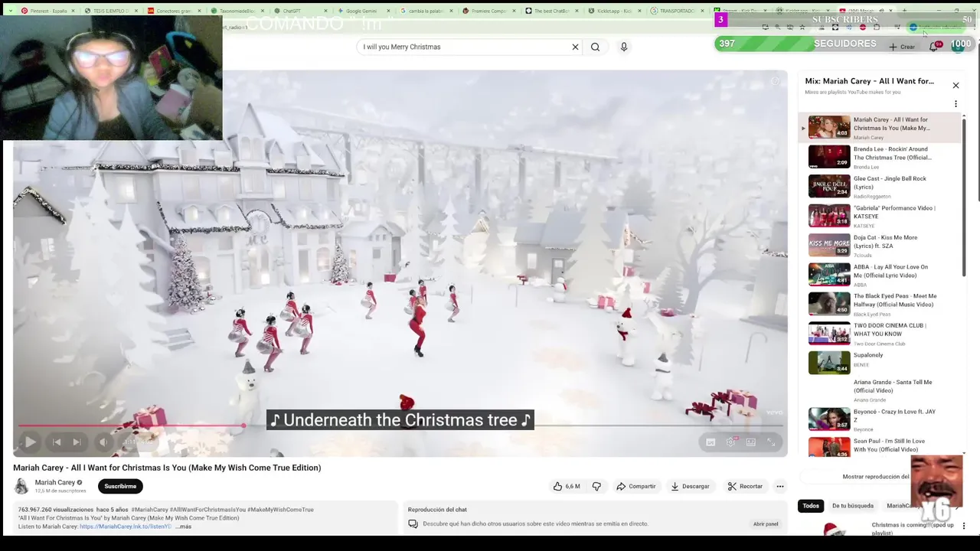Play the Mariah Carey video

[30, 442]
